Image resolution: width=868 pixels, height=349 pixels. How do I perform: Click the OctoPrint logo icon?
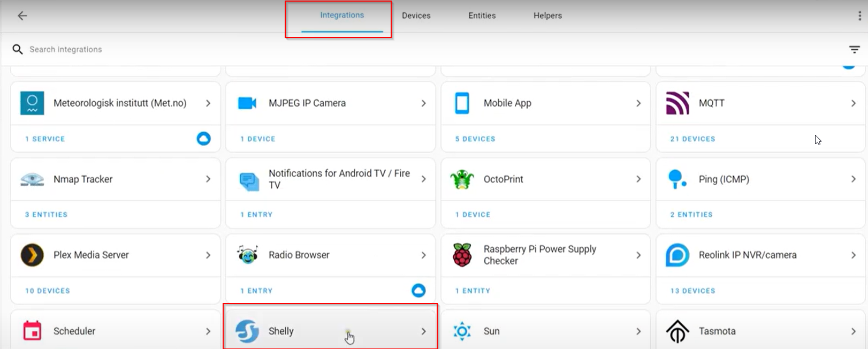pos(462,179)
